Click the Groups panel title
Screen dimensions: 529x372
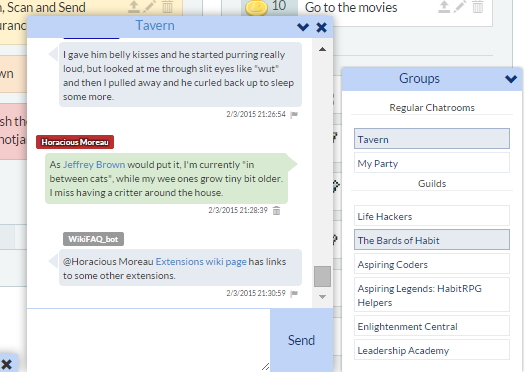click(x=419, y=78)
